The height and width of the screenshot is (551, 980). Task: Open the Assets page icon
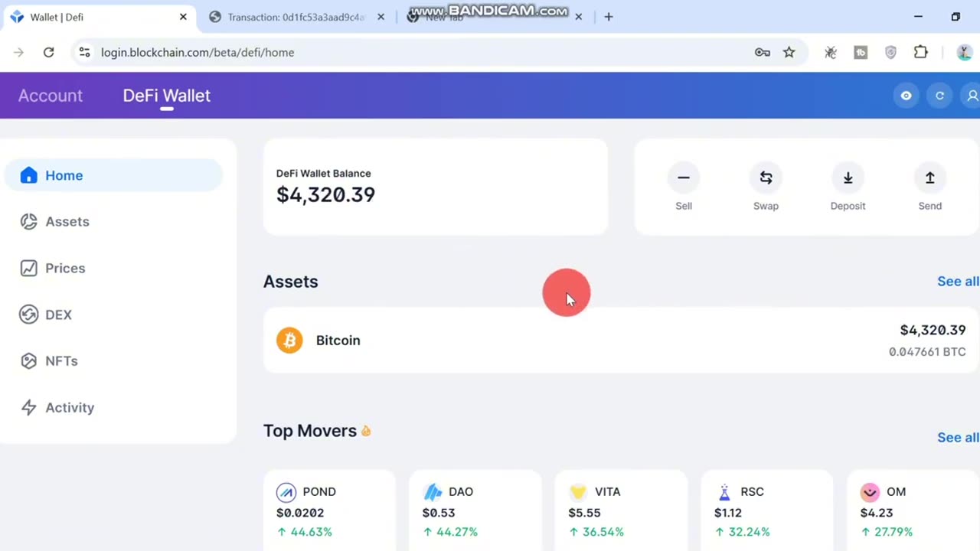point(28,221)
